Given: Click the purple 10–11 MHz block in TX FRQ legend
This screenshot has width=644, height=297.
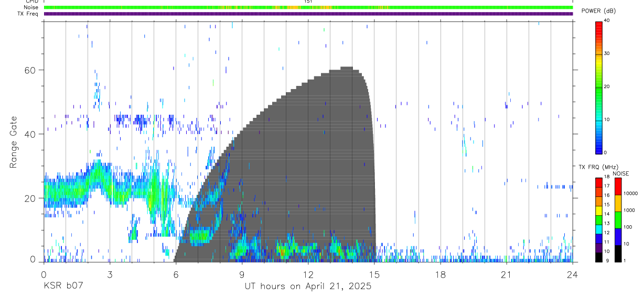Looking at the screenshot, I should (x=598, y=247).
